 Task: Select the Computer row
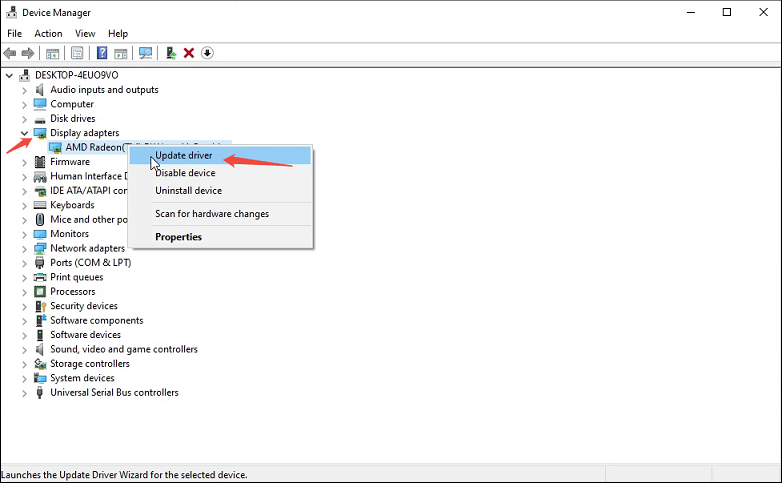click(x=72, y=104)
